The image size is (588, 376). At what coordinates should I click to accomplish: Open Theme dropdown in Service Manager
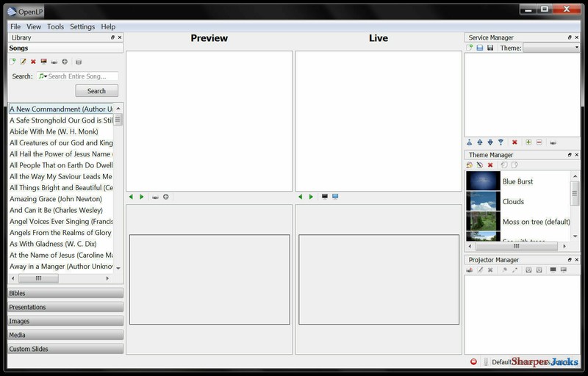551,48
